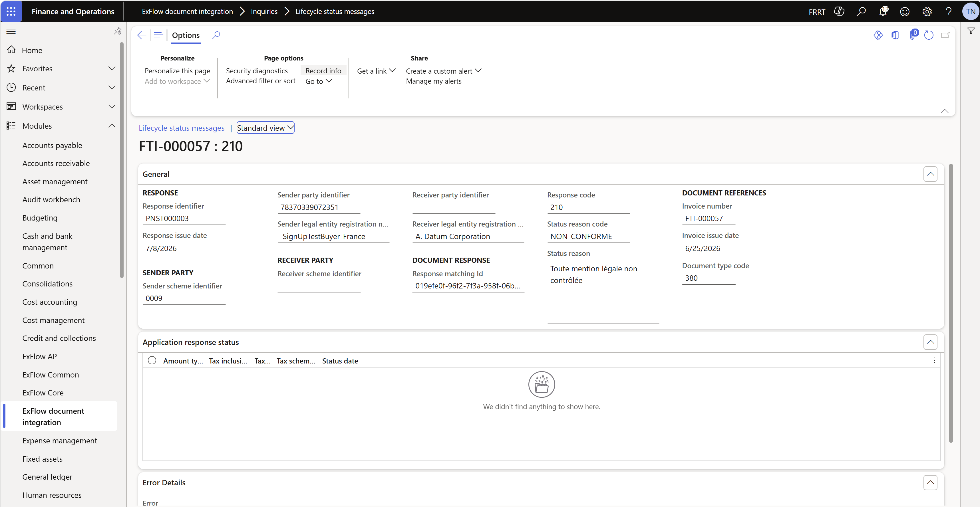
Task: Select the Options tab
Action: tap(186, 35)
